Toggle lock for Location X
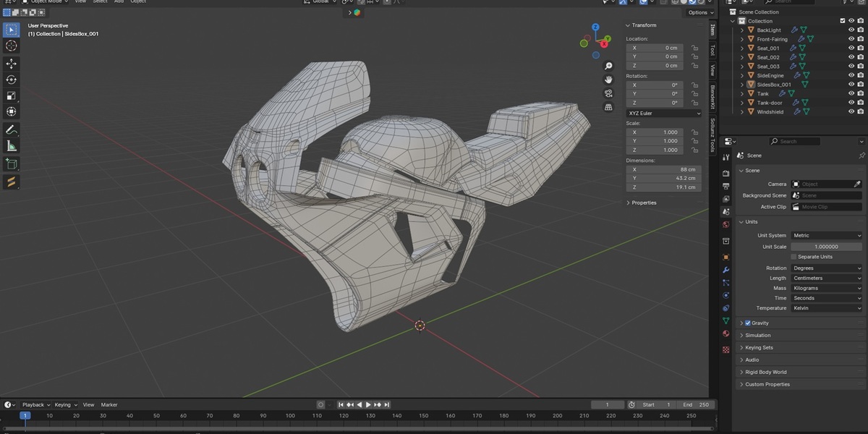The height and width of the screenshot is (434, 868). 694,48
